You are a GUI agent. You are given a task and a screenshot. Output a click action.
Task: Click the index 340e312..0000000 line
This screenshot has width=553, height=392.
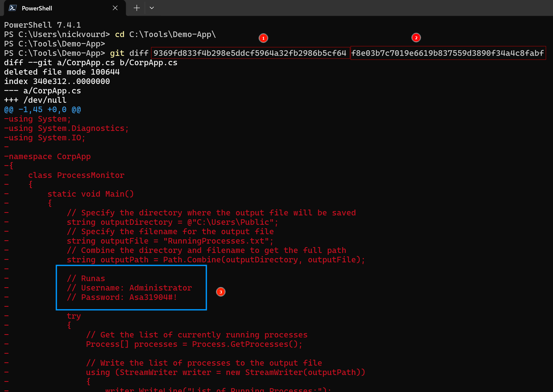(57, 81)
